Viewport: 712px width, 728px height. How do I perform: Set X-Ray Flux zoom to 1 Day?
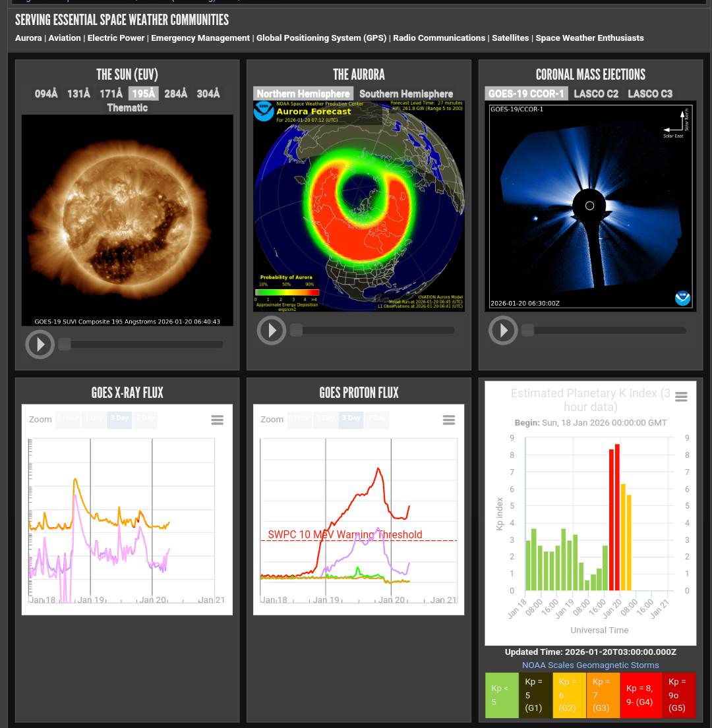(x=94, y=419)
